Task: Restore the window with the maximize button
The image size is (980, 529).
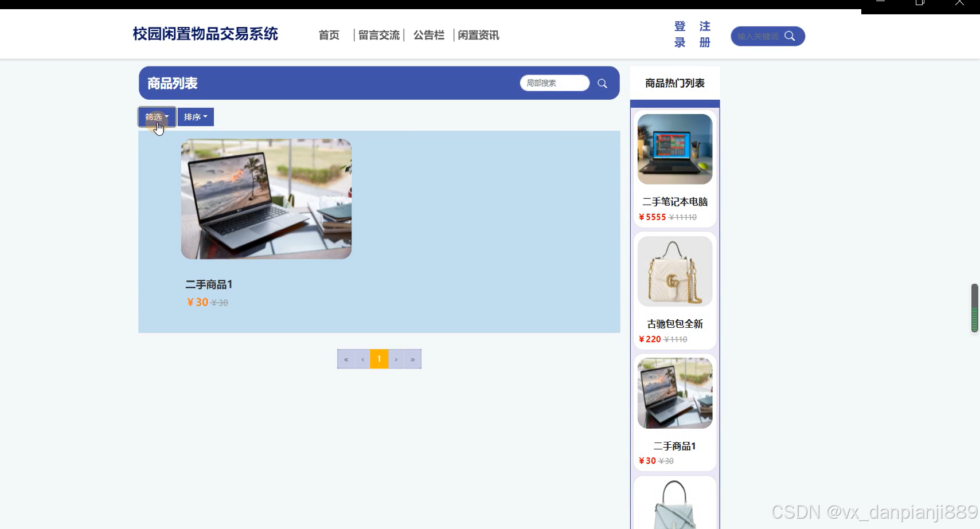Action: coord(920,3)
